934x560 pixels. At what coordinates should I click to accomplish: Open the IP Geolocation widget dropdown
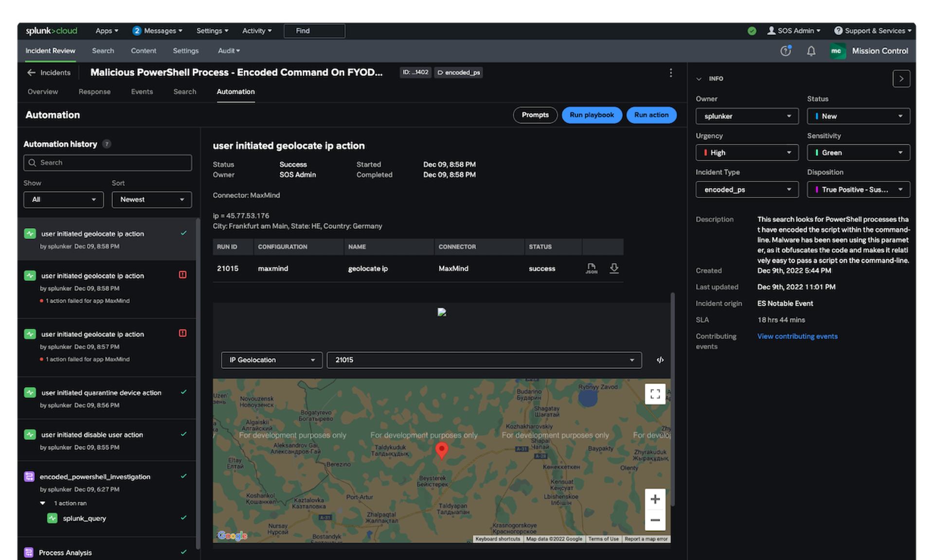tap(271, 360)
